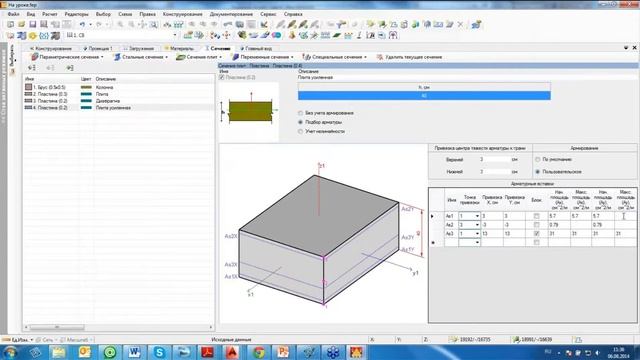Open AutoCAD from the taskbar
The width and height of the screenshot is (640, 360).
click(232, 352)
